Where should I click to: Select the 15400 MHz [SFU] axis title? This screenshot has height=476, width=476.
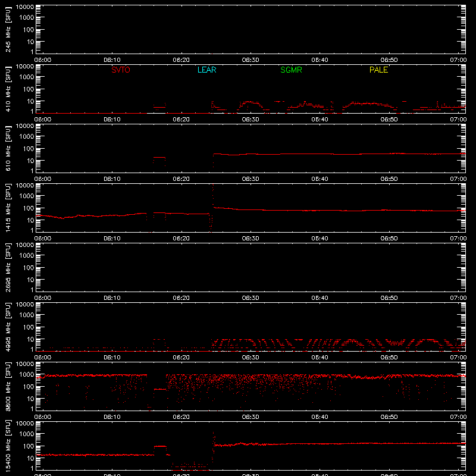tap(8, 446)
